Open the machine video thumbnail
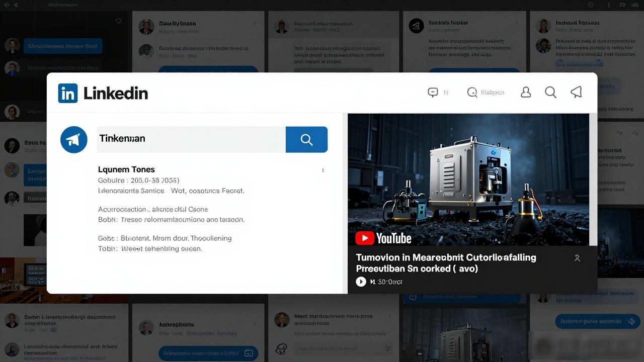 [x=468, y=179]
